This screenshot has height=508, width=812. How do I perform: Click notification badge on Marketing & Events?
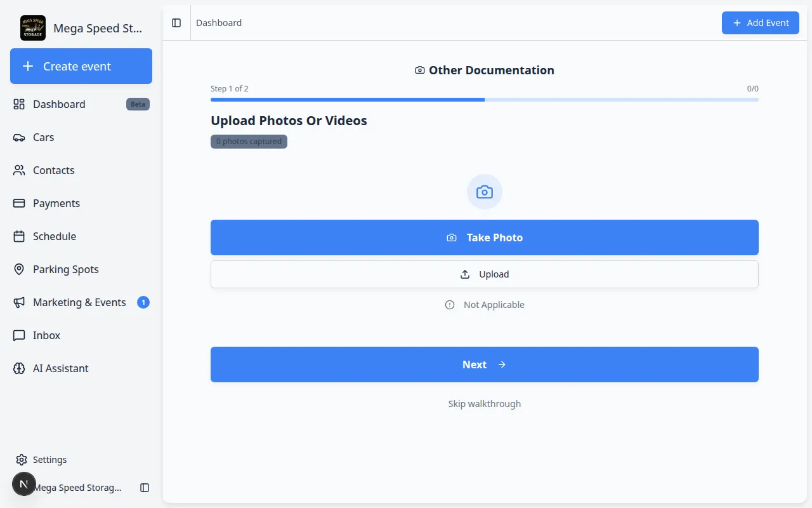click(143, 302)
